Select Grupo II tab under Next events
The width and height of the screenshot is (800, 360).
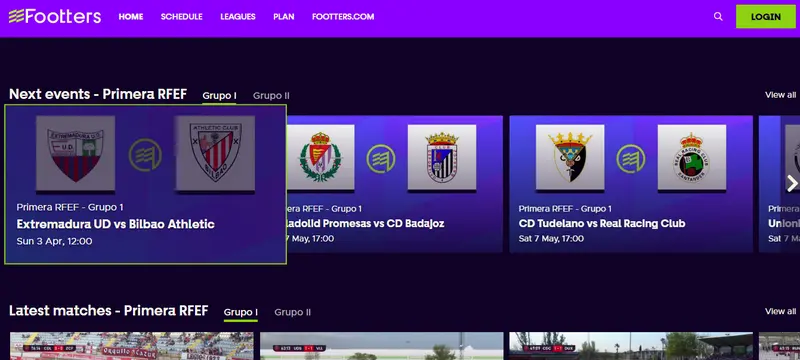pyautogui.click(x=271, y=96)
